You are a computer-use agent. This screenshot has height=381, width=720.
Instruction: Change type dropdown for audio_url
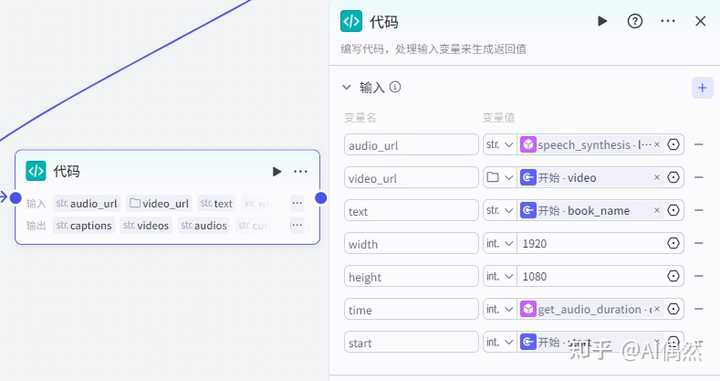pos(500,145)
